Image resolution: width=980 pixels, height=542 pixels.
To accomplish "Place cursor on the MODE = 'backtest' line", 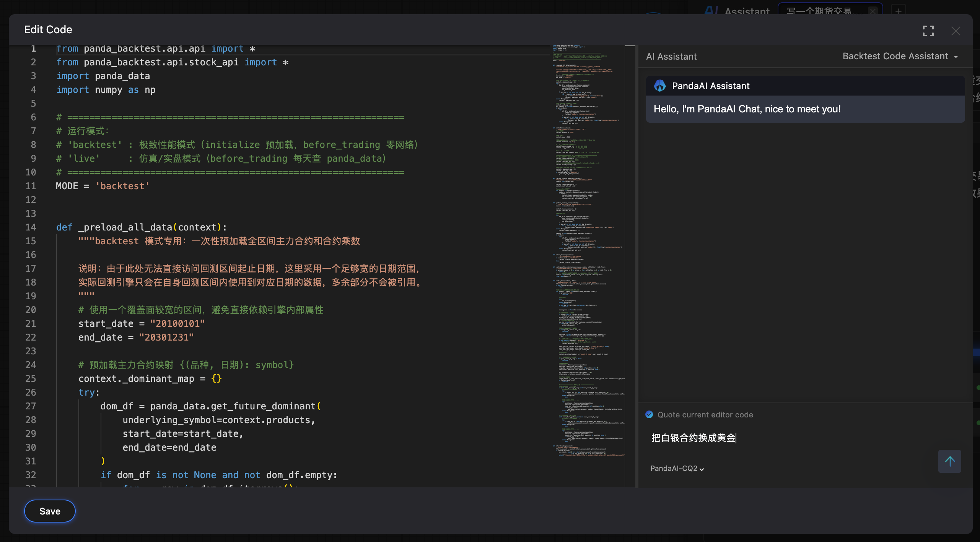I will pos(103,186).
